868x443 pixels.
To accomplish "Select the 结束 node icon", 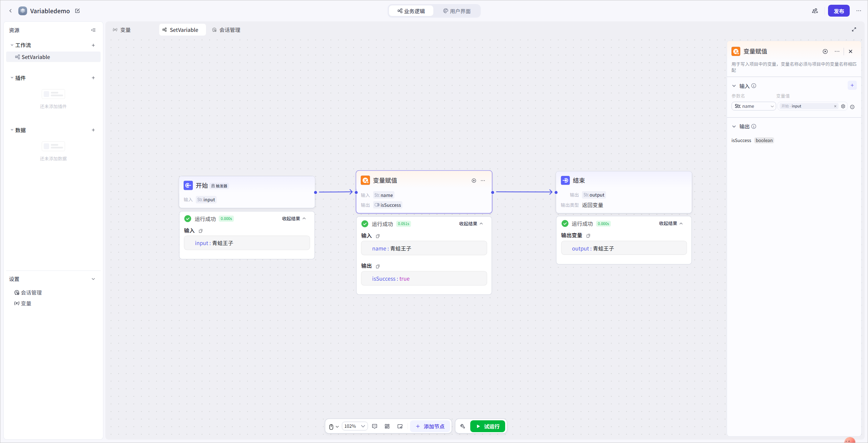I will pos(565,180).
